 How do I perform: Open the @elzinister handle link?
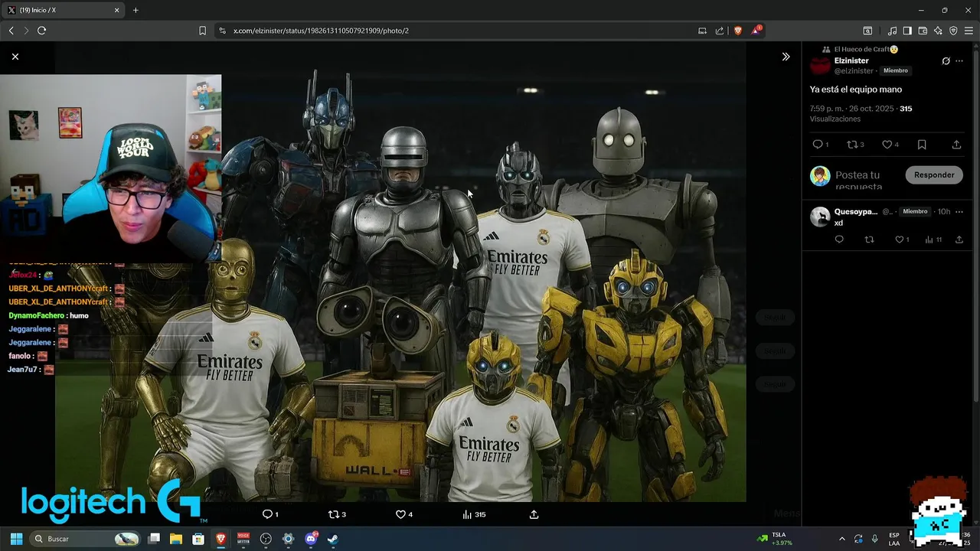[854, 70]
